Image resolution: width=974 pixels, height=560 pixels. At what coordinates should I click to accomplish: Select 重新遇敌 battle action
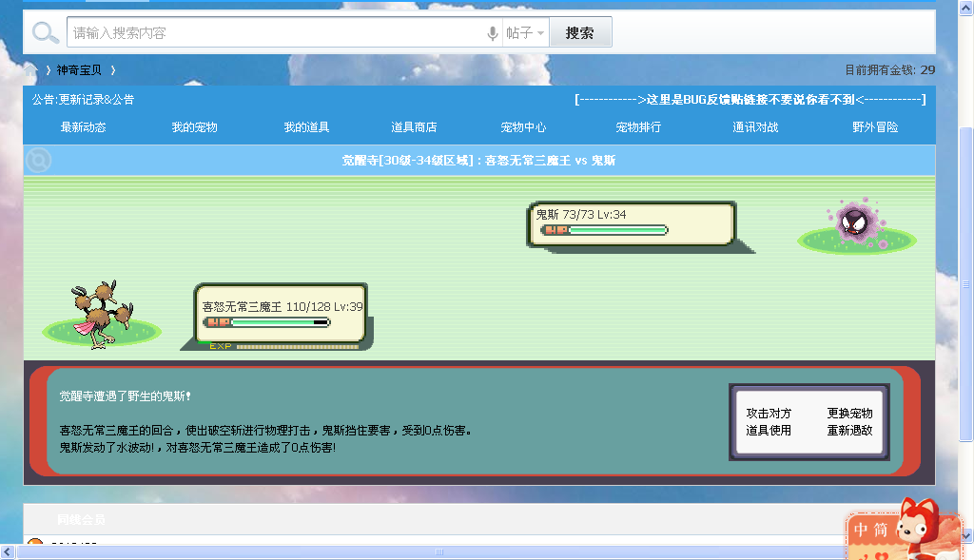pyautogui.click(x=849, y=431)
